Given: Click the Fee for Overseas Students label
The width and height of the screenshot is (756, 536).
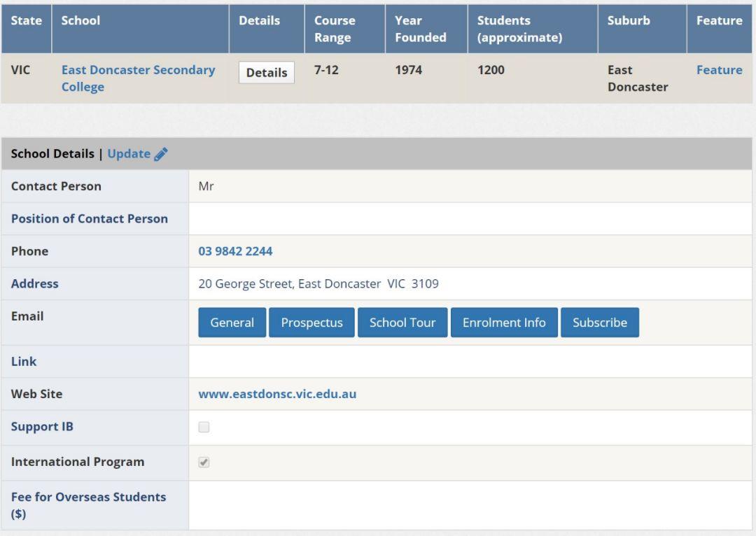Looking at the screenshot, I should tap(88, 505).
